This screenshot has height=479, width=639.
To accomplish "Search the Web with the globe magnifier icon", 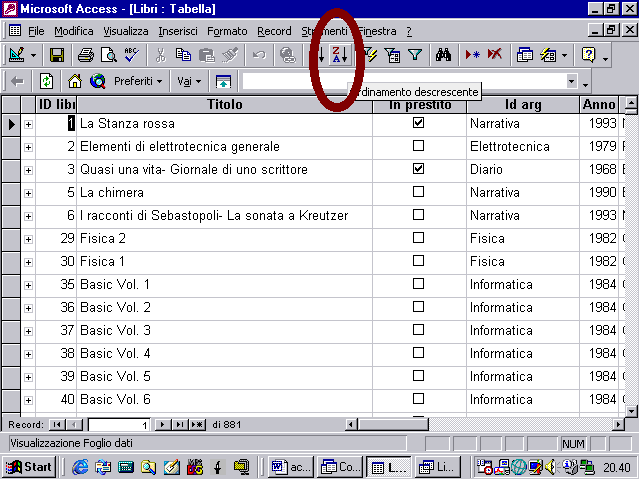I will pos(98,81).
